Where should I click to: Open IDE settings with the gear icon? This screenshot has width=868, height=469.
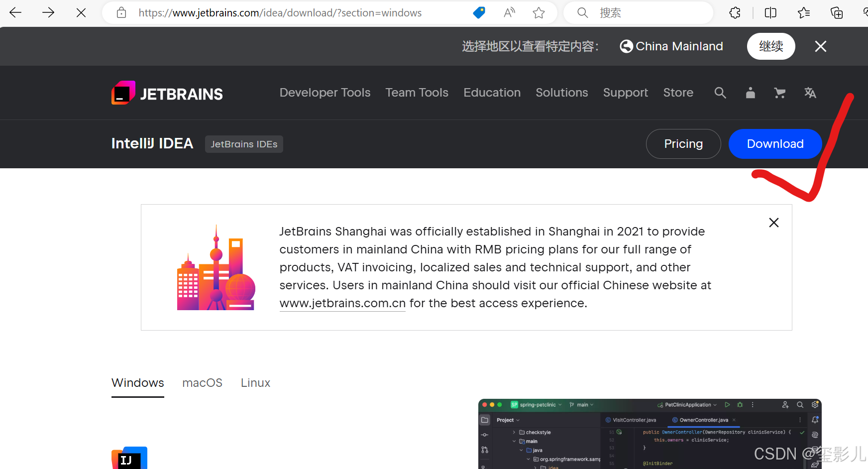815,405
